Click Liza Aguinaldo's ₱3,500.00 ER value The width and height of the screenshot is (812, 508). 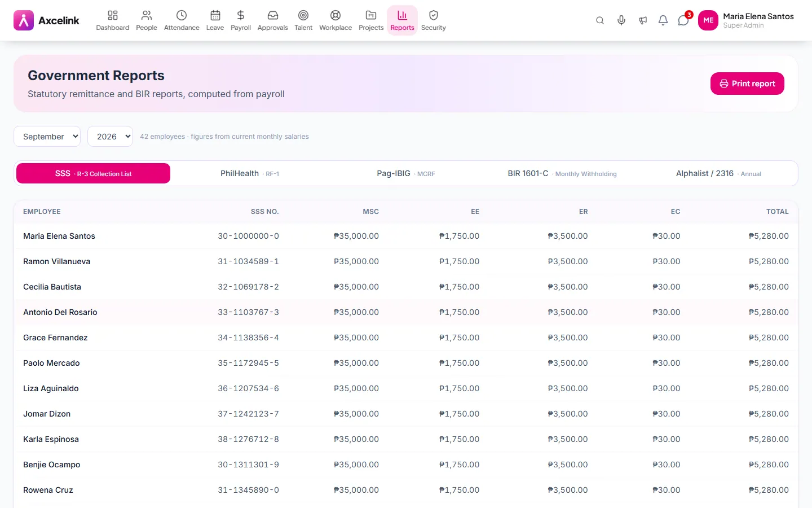pyautogui.click(x=568, y=388)
